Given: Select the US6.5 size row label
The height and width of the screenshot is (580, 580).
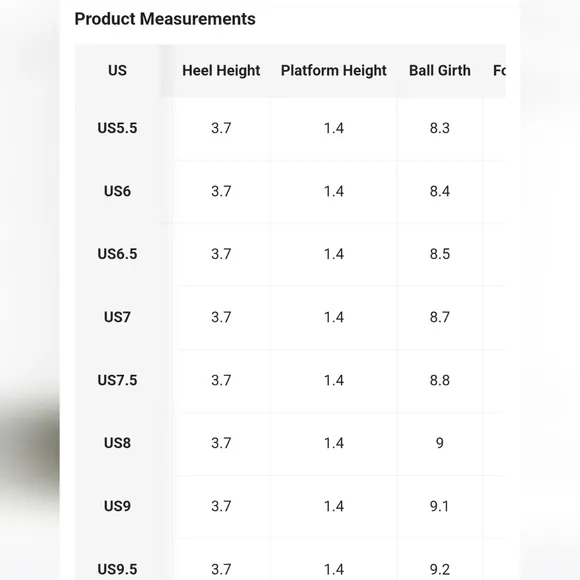Looking at the screenshot, I should tap(117, 254).
